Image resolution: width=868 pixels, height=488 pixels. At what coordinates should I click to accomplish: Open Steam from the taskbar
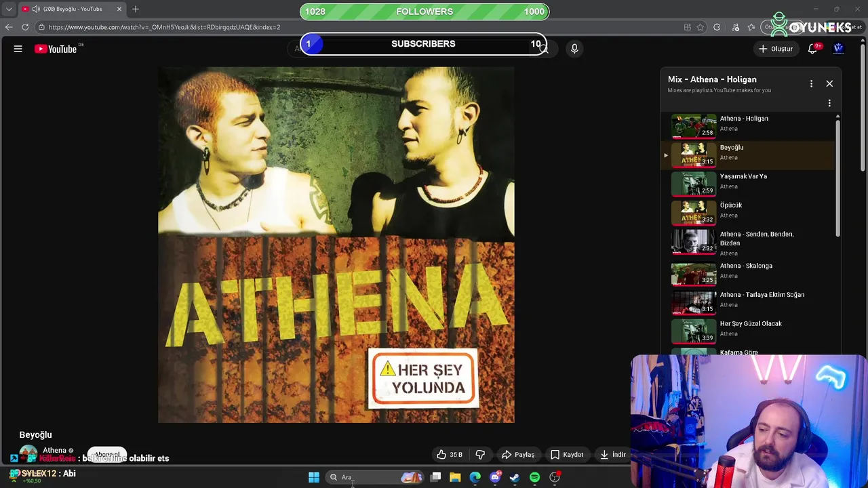click(x=515, y=477)
